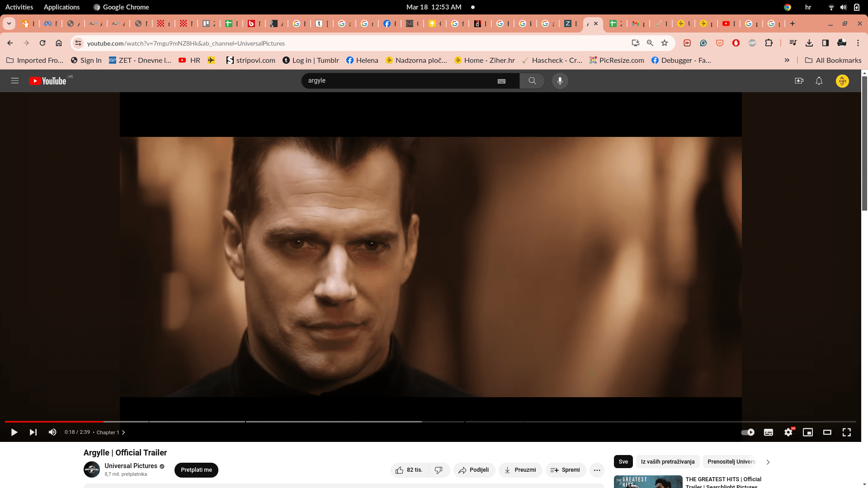The height and width of the screenshot is (488, 868).
Task: Subscribe with Pretplati me button
Action: pos(196,470)
